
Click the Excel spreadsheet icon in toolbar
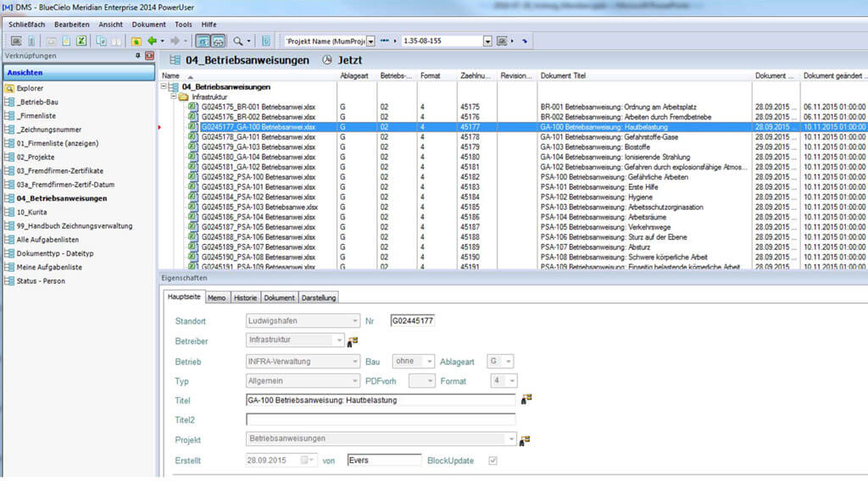(x=81, y=41)
